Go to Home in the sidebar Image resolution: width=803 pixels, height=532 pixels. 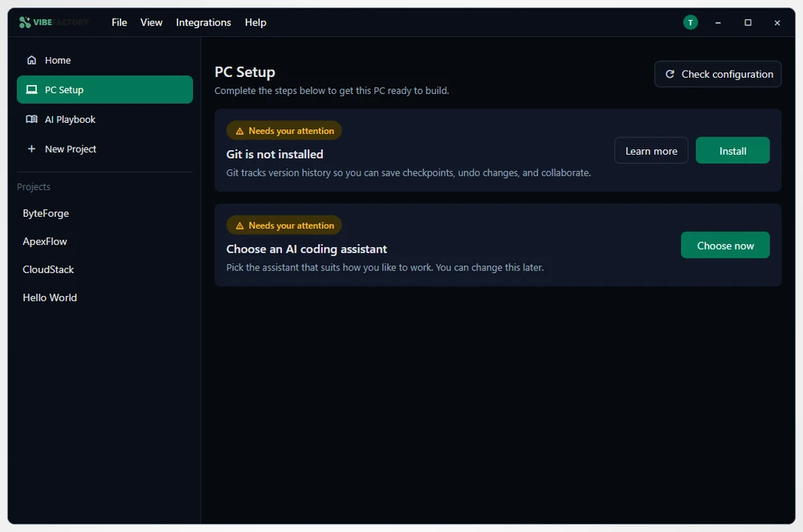click(104, 60)
